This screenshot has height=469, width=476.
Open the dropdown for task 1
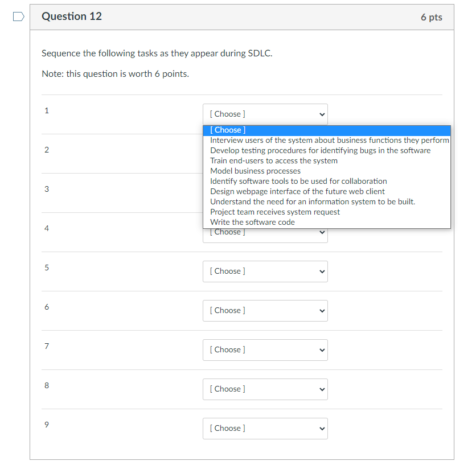coord(265,114)
